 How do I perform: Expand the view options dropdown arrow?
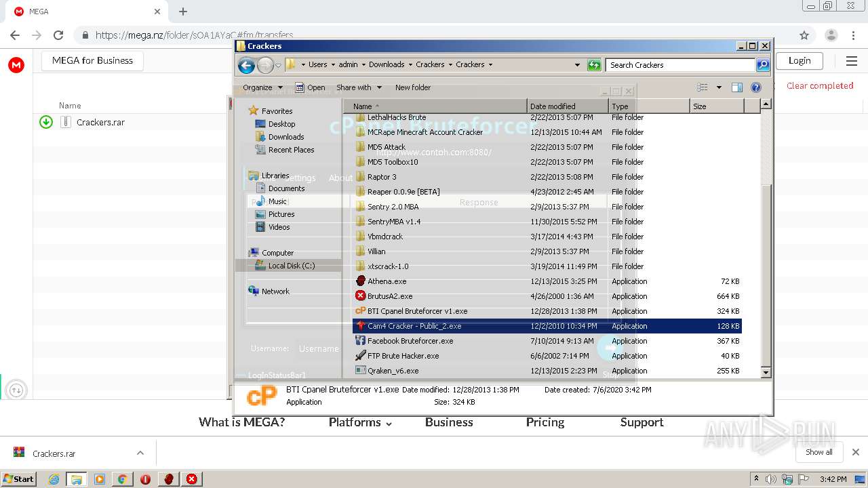[x=719, y=87]
